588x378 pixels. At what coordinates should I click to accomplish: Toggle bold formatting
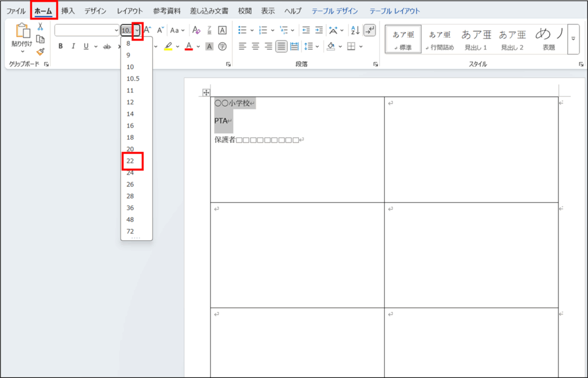[60, 47]
